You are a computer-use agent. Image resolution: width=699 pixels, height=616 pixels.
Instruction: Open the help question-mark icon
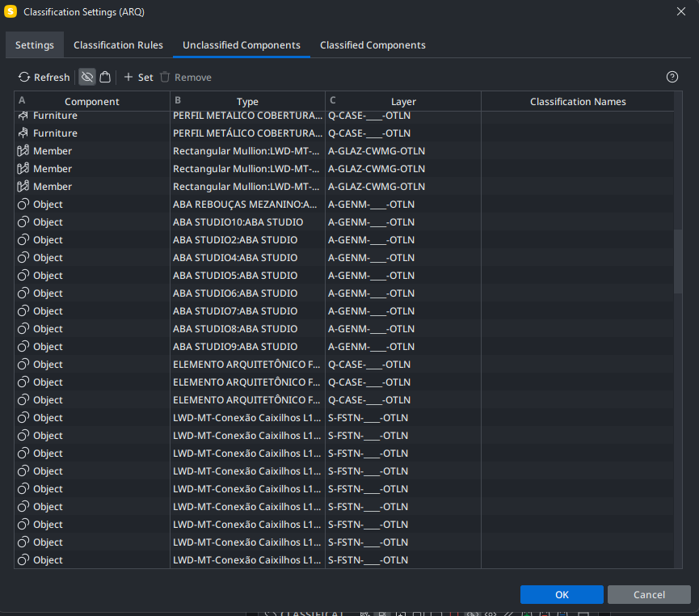(x=672, y=77)
